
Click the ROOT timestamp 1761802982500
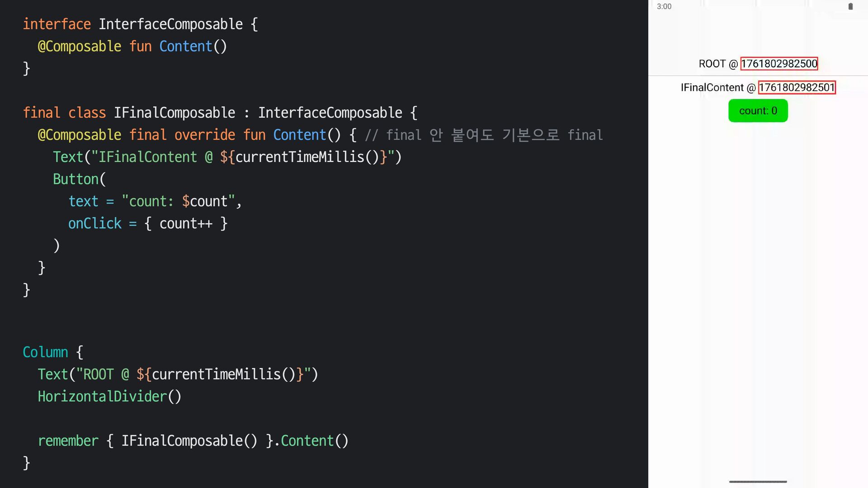coord(779,64)
